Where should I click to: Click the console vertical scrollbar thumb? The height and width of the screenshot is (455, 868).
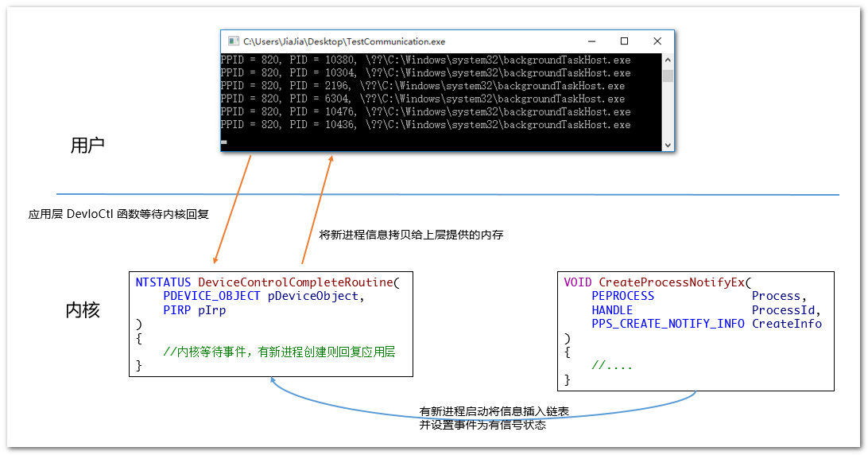(x=668, y=76)
